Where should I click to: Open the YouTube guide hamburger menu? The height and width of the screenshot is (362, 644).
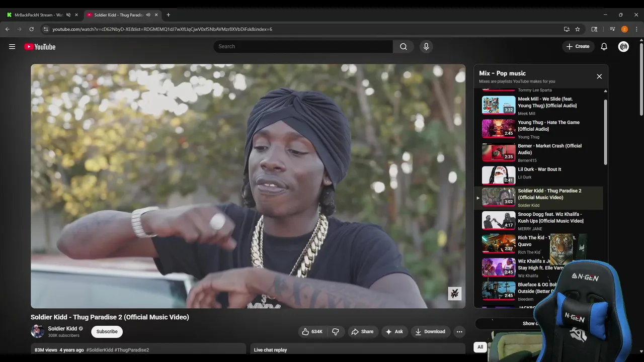point(12,47)
